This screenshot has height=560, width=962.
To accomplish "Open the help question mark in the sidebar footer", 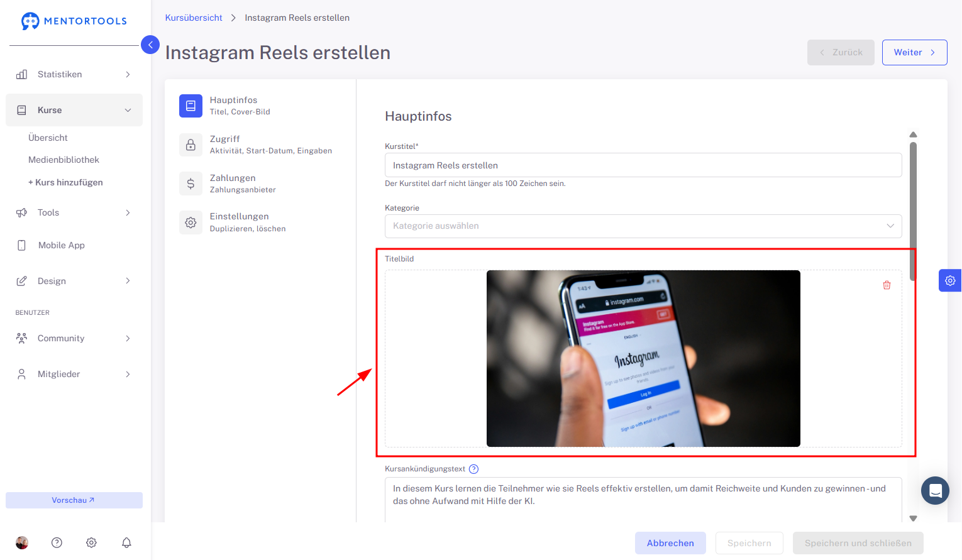I will [x=57, y=542].
